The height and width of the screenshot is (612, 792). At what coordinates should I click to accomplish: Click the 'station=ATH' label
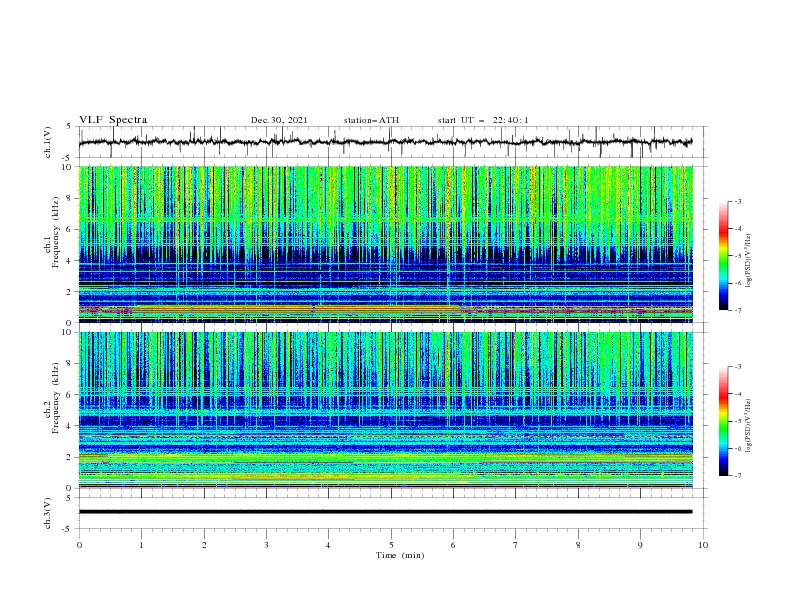click(x=371, y=120)
